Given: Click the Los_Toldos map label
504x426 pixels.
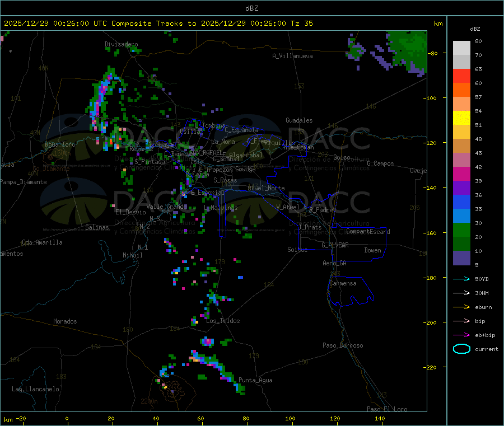Looking at the screenshot, I should click(x=223, y=321).
